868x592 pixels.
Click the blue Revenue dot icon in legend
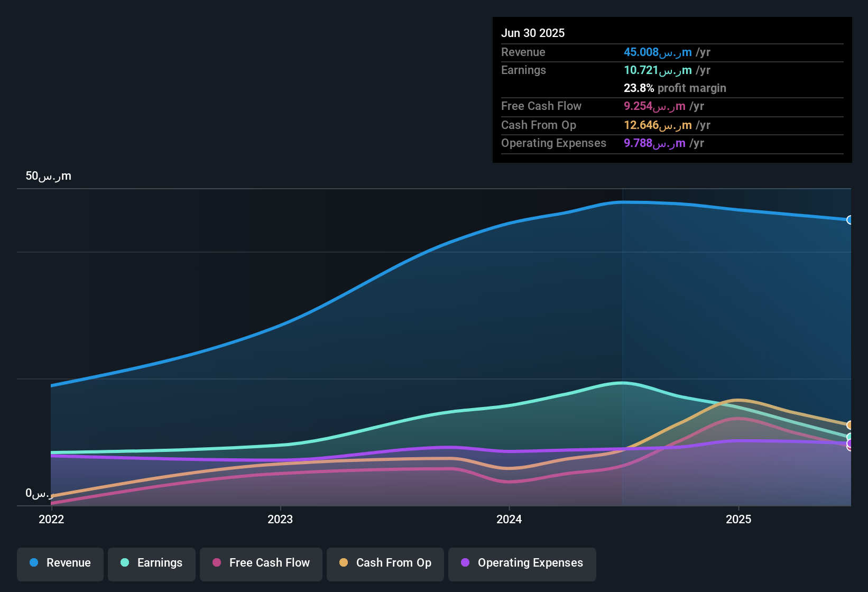[x=34, y=563]
